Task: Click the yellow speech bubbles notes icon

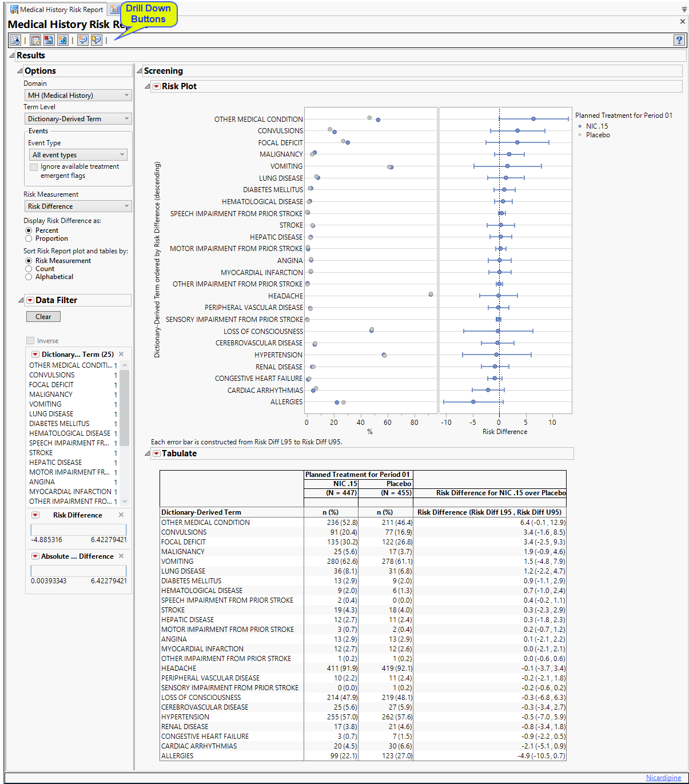Action: tap(96, 40)
